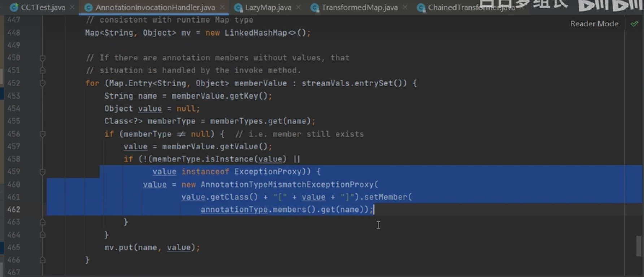
Task: Click the vertical scrollbar thumb in editor
Action: (x=639, y=246)
